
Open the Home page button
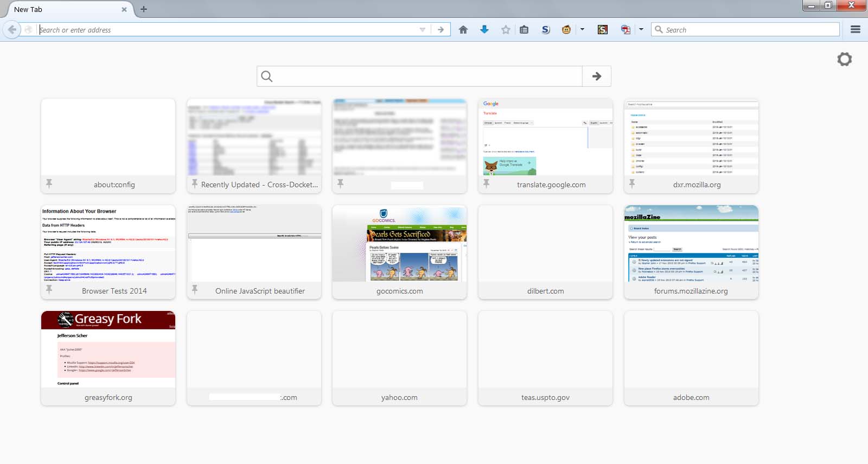click(x=463, y=30)
